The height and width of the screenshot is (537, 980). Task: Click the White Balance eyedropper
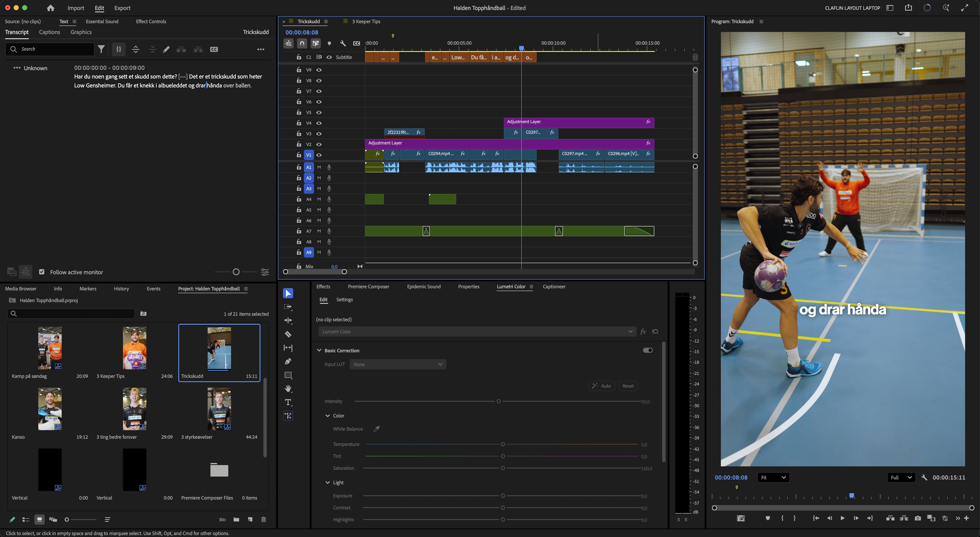click(x=377, y=429)
